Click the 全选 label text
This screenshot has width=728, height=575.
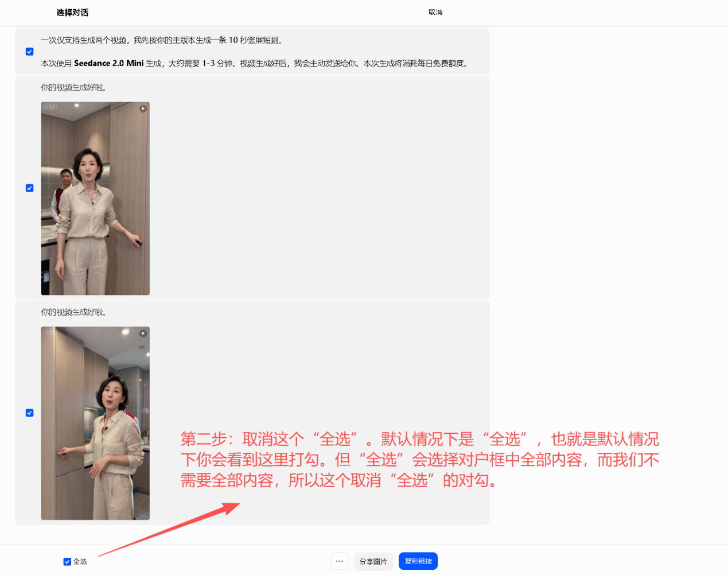point(80,562)
